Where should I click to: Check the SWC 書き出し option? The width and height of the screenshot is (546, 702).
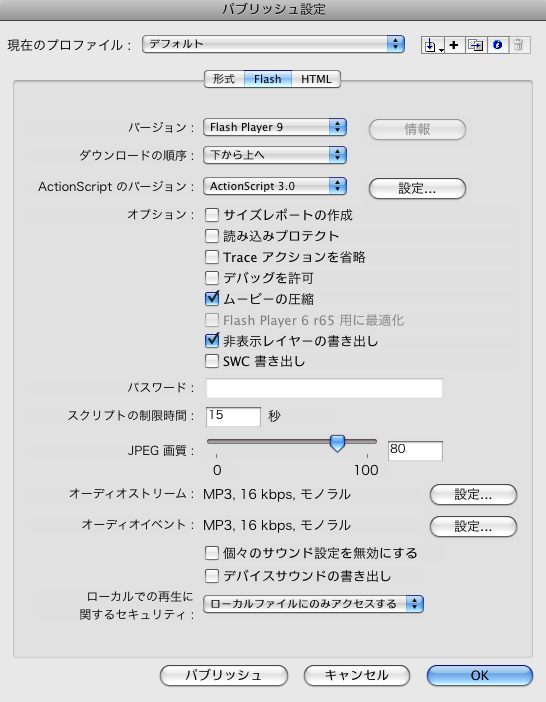(212, 361)
